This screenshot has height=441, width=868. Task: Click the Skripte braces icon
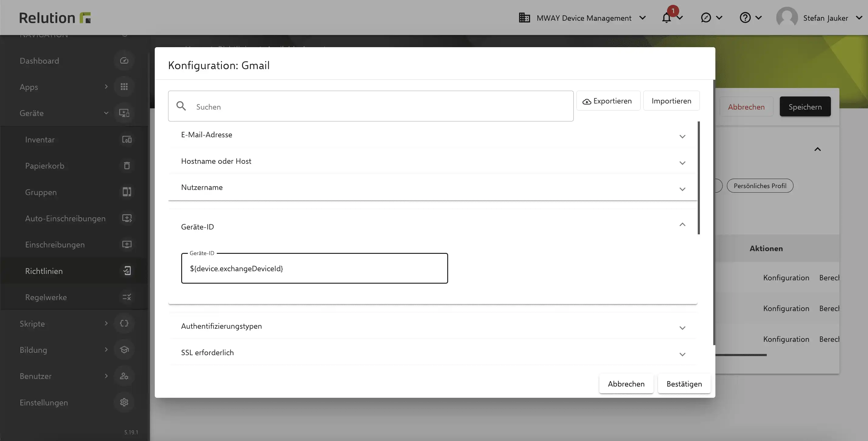(x=124, y=323)
